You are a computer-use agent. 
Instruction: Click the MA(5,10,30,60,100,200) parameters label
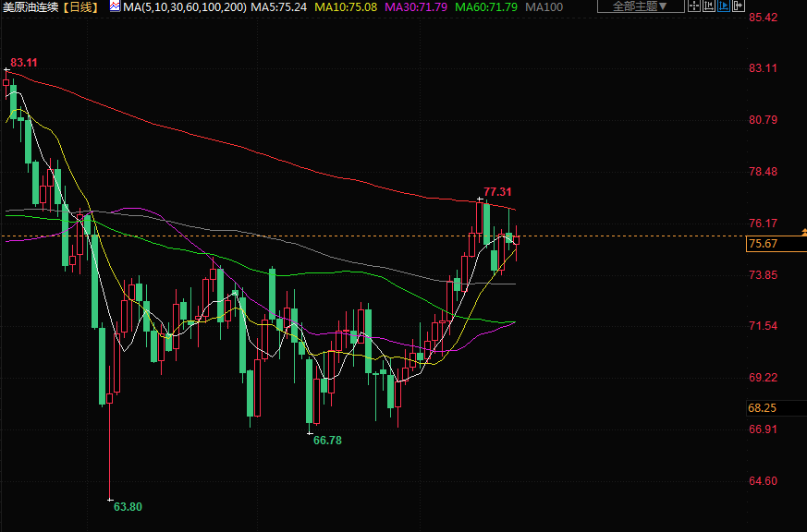coord(184,7)
